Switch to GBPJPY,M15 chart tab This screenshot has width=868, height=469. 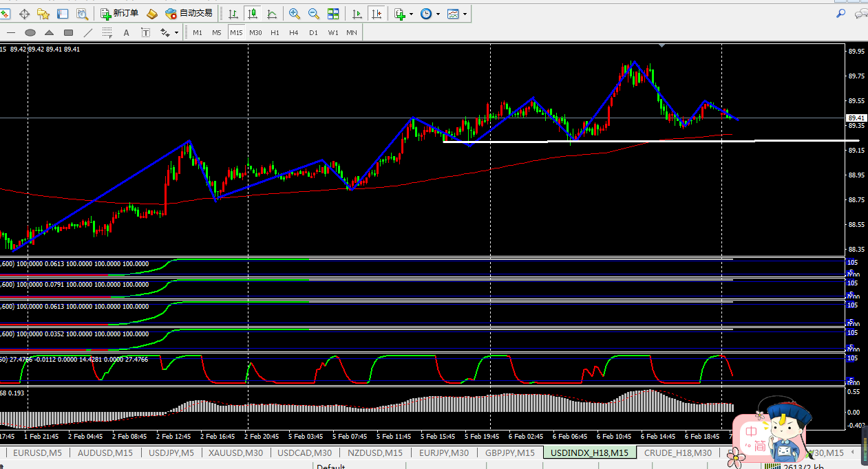[x=510, y=452]
